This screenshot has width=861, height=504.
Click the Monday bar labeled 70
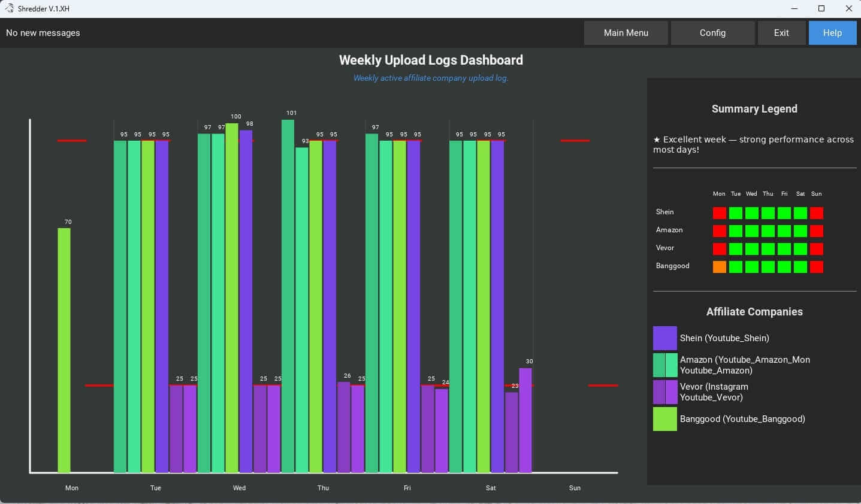point(64,350)
